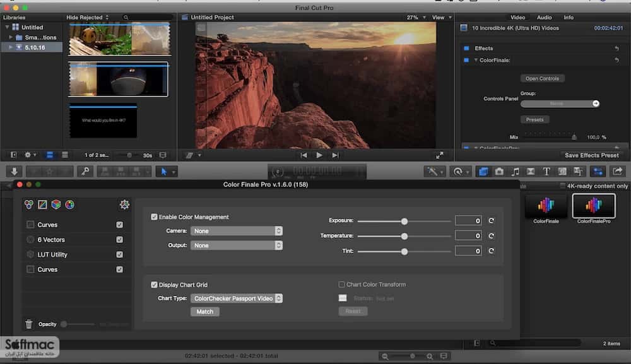Select the color wheels tool in Color Finale
Screen dimensions: 631x364
click(29, 205)
